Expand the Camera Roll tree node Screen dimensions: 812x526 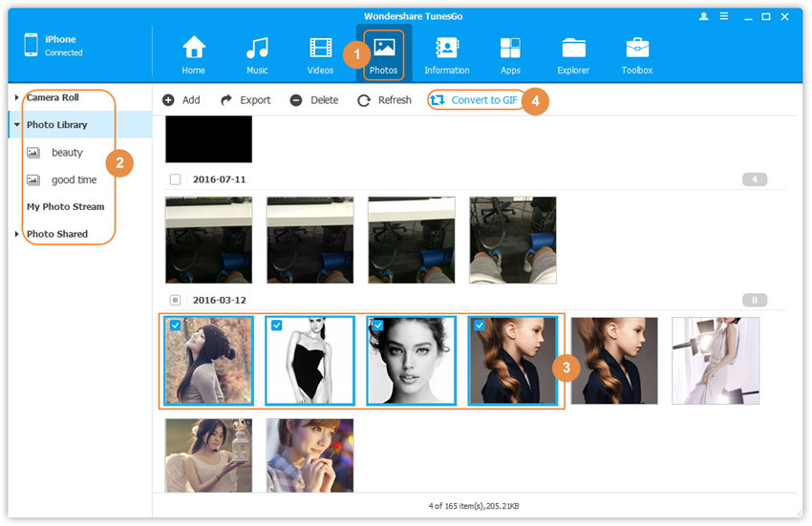coord(17,97)
